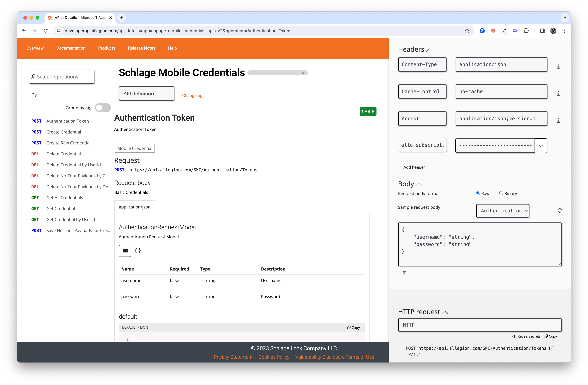Open the Release Notes nav item

141,48
